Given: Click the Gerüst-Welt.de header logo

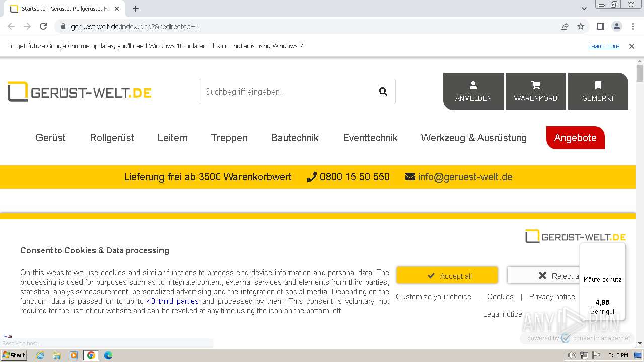Looking at the screenshot, I should (79, 92).
